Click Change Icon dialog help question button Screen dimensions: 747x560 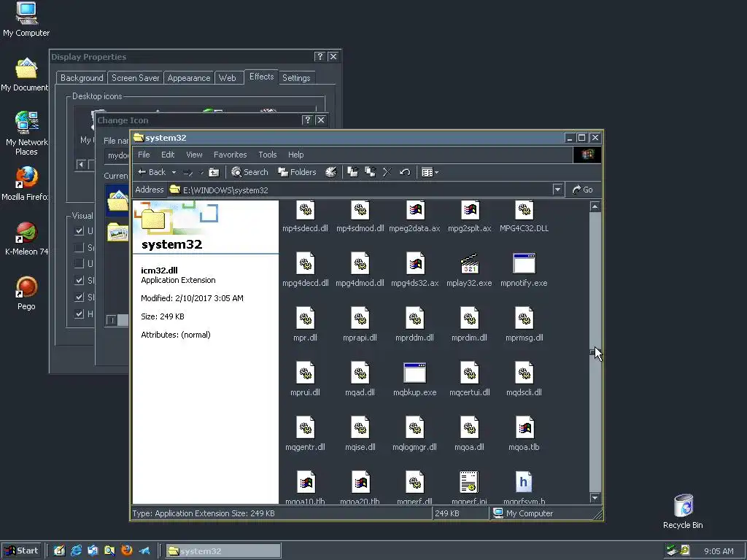307,120
